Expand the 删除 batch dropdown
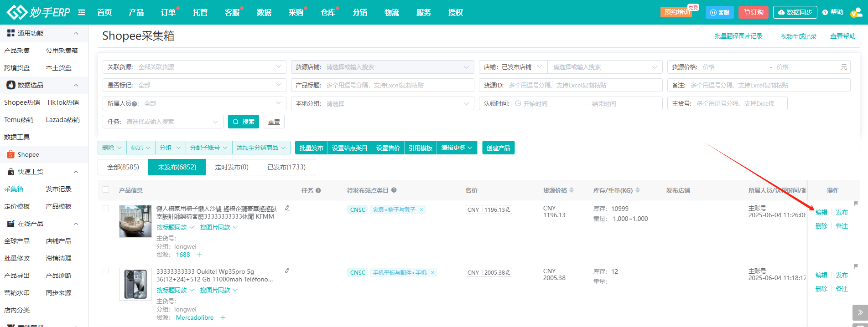This screenshot has height=327, width=868. (112, 148)
